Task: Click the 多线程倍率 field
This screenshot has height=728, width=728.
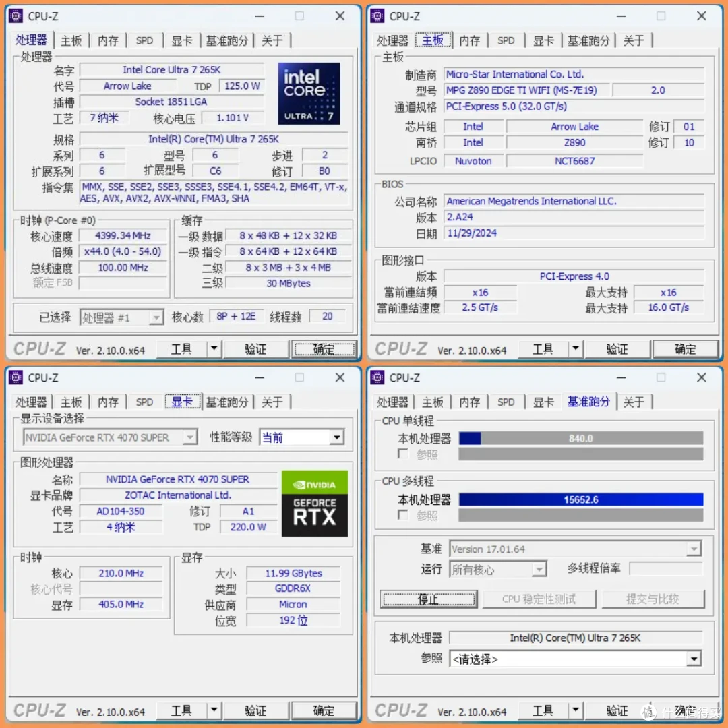Action: (x=666, y=568)
